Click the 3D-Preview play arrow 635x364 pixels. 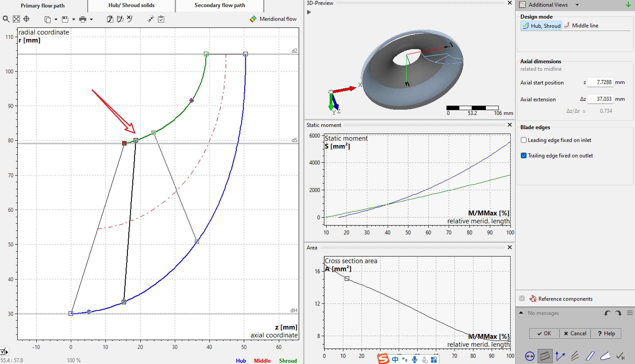pos(309,12)
